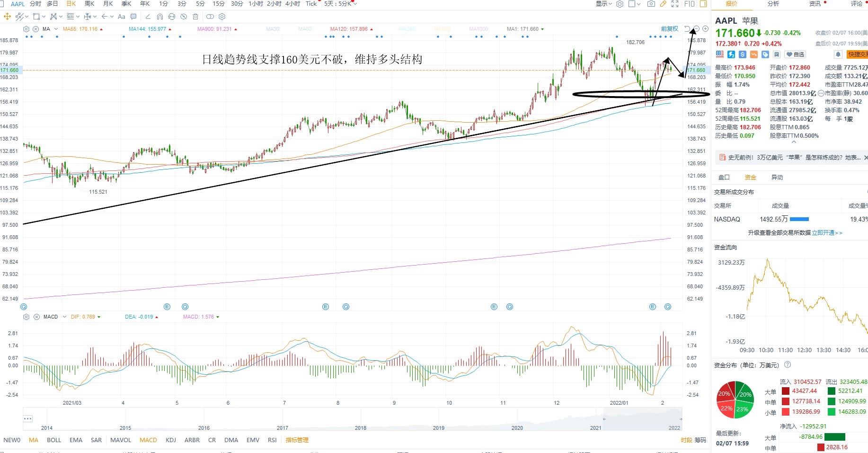Viewport: 868px width, 453px height.
Task: Open the 资讯 news tab
Action: [x=815, y=4]
